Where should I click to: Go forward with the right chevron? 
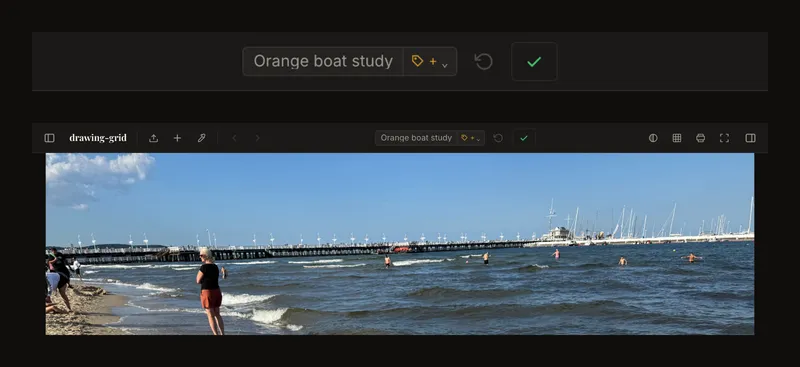coord(258,138)
